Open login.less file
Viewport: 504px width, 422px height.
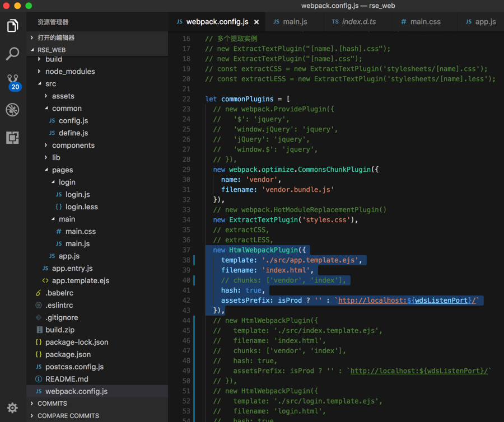coord(81,207)
